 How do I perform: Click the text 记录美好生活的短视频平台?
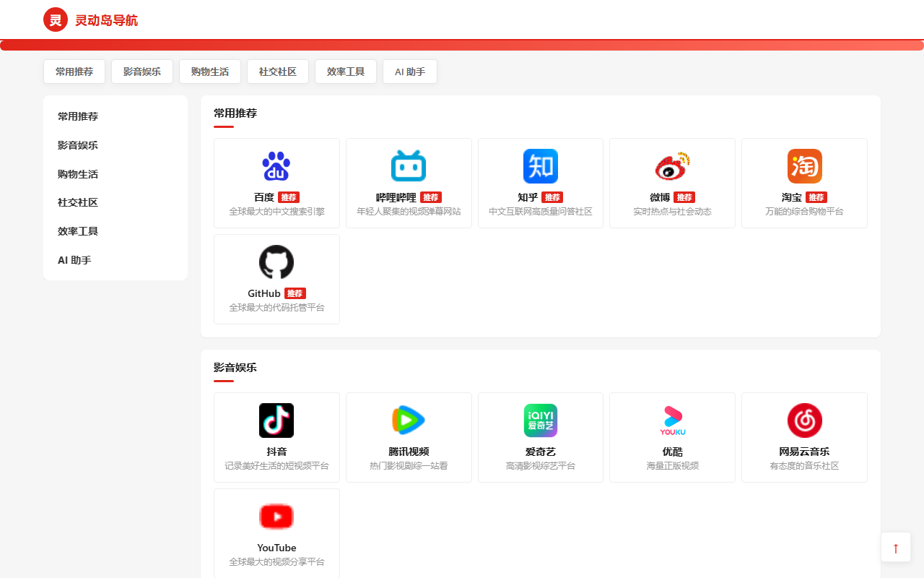(x=276, y=466)
